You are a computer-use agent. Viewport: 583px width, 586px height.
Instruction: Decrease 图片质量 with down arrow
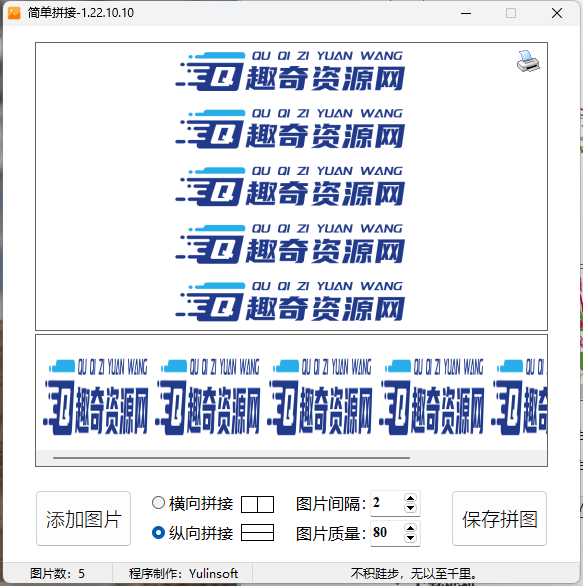410,538
